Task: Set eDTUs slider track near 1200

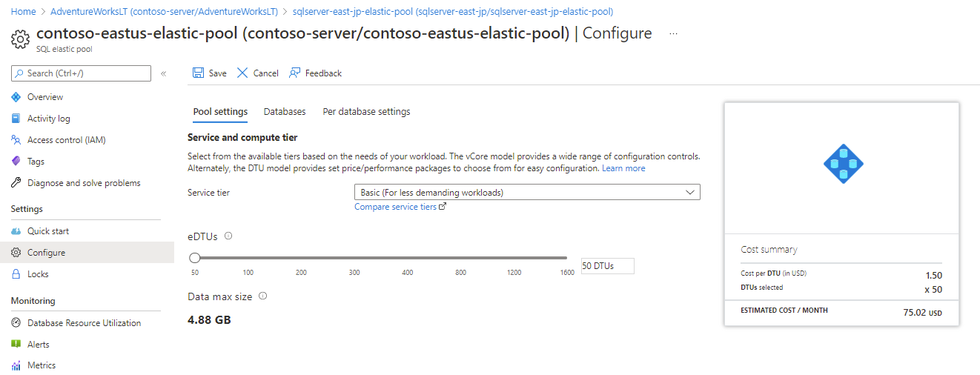Action: pyautogui.click(x=514, y=258)
